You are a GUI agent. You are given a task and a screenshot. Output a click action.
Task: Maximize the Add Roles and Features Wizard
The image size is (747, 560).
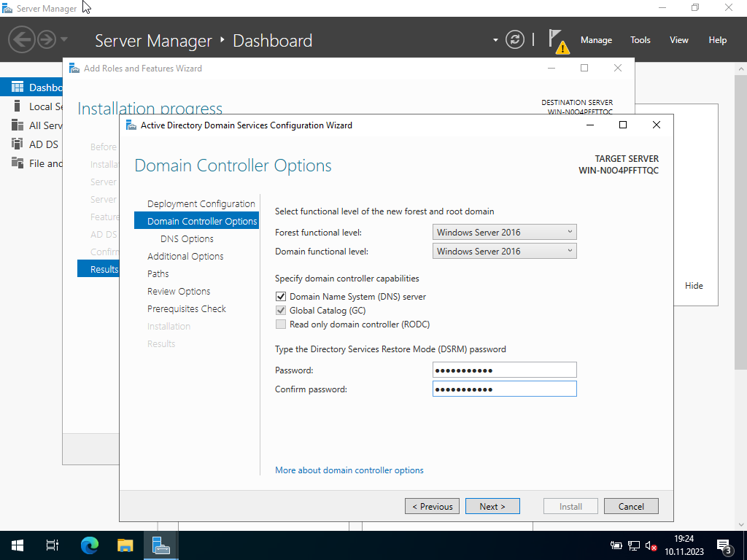[x=584, y=68]
